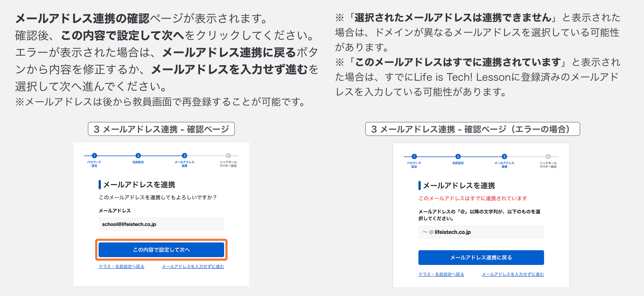Click greyed step 4 circle in error page
The width and height of the screenshot is (644, 296).
pyautogui.click(x=548, y=156)
